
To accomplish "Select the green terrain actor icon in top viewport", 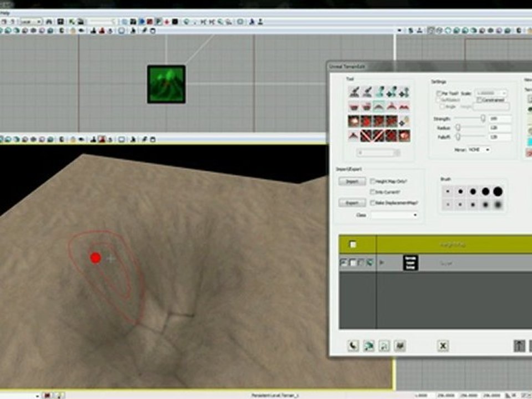I will pyautogui.click(x=166, y=84).
